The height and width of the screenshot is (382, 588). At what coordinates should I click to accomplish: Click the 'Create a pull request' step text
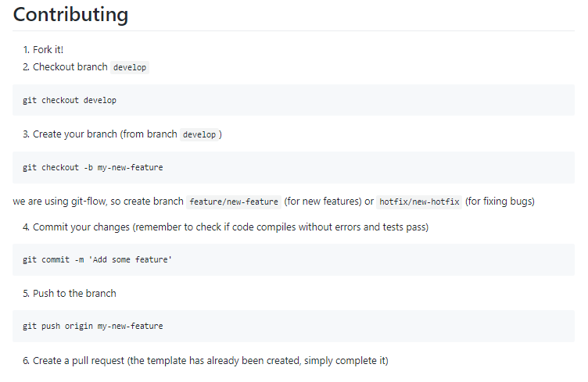(83, 360)
